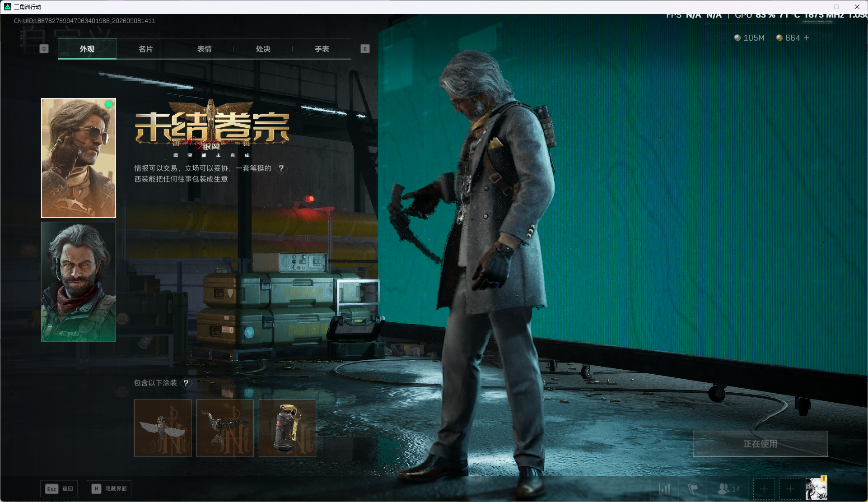Image resolution: width=868 pixels, height=502 pixels.
Task: Click the 正在使用 button
Action: coord(761,444)
